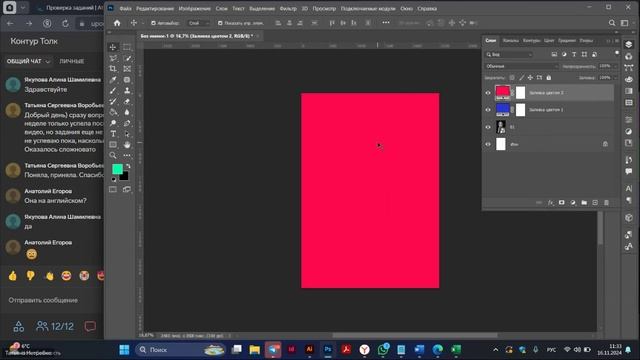640x360 pixels.
Task: Open the File menu
Action: pos(125,9)
